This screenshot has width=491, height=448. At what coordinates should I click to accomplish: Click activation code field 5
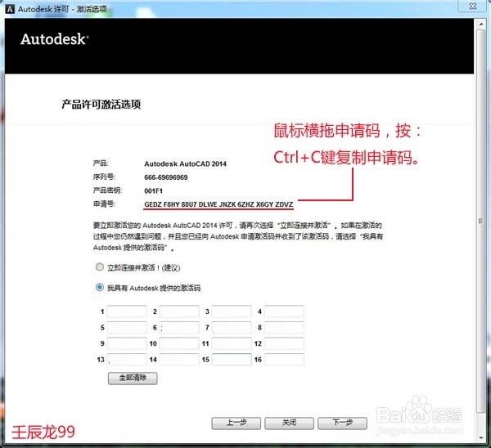click(127, 328)
